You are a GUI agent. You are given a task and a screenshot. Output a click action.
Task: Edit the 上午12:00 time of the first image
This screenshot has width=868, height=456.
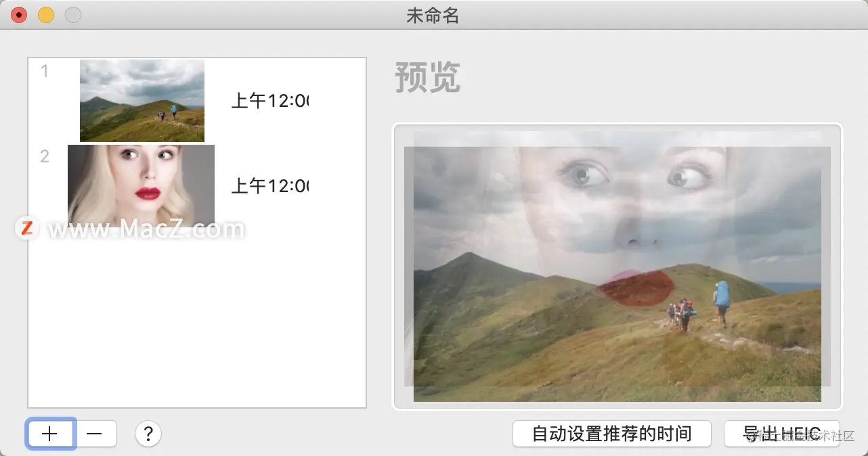[270, 101]
